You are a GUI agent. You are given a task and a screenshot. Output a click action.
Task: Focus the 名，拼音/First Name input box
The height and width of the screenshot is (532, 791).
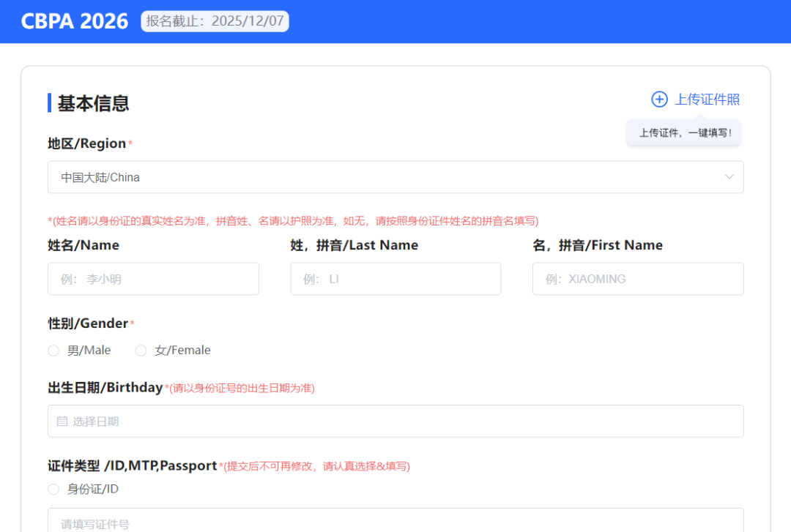click(638, 279)
